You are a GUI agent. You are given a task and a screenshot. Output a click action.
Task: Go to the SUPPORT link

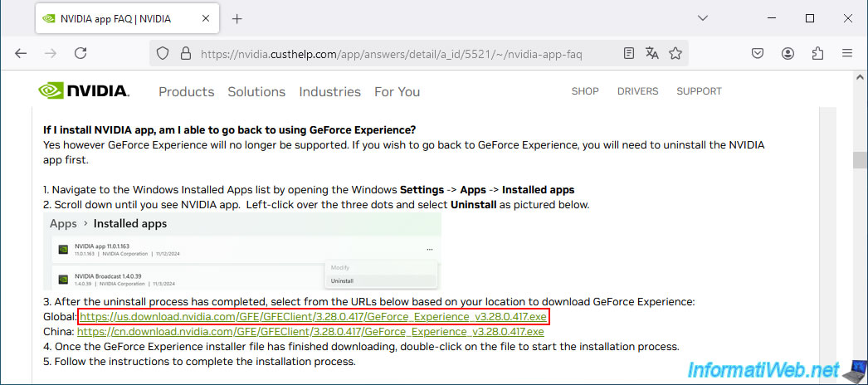pos(700,91)
